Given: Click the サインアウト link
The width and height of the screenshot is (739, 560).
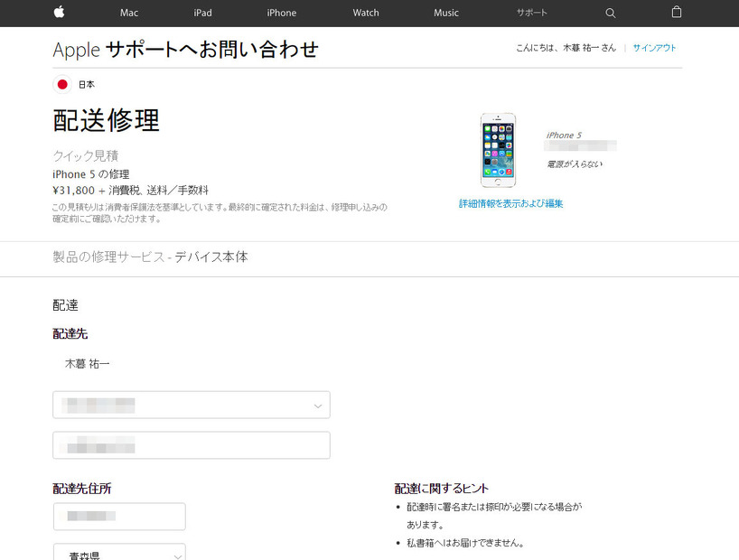Looking at the screenshot, I should pyautogui.click(x=654, y=48).
